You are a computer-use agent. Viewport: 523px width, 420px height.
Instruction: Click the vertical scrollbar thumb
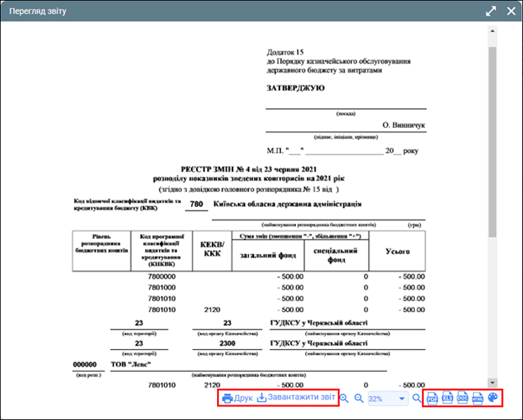(x=492, y=138)
